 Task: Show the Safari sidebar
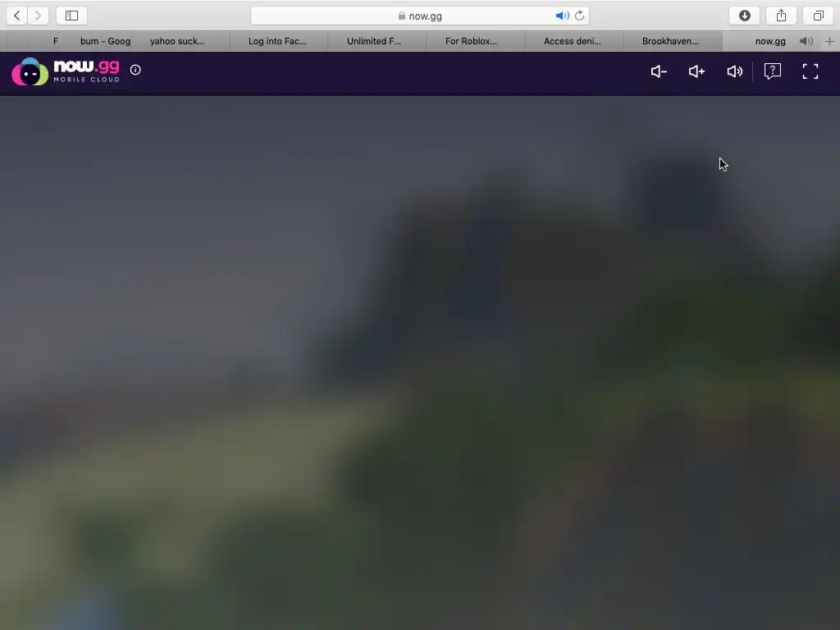72,16
